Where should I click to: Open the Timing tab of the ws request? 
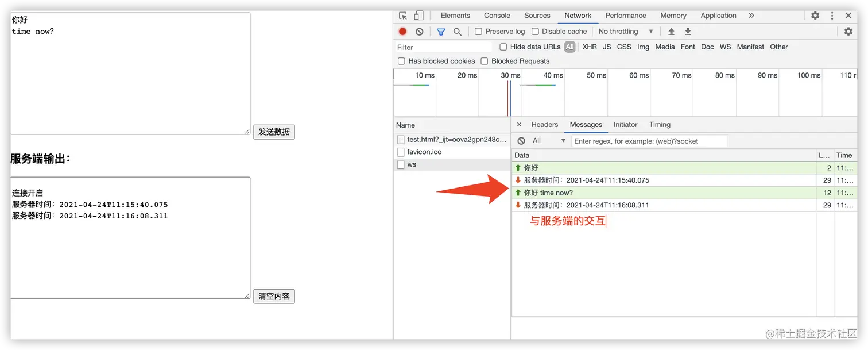pos(660,125)
